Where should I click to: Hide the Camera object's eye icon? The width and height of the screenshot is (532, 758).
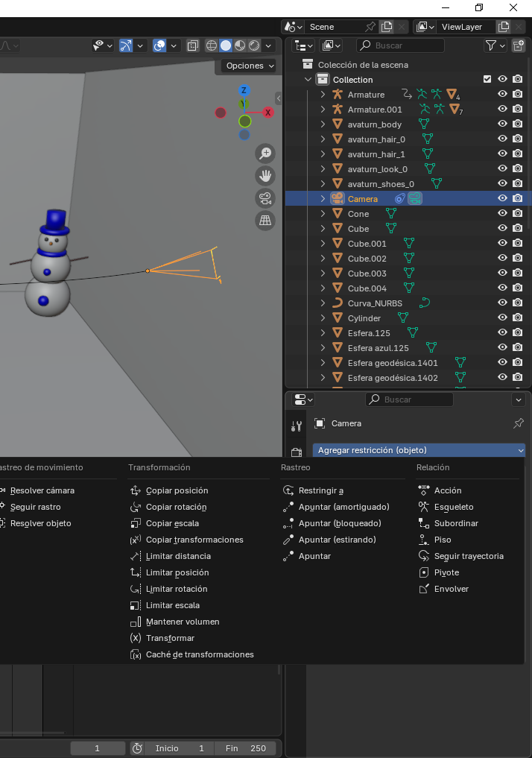tap(502, 198)
